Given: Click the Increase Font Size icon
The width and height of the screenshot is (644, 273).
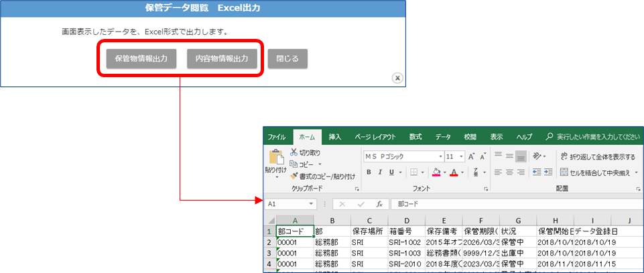Looking at the screenshot, I should pos(472,156).
